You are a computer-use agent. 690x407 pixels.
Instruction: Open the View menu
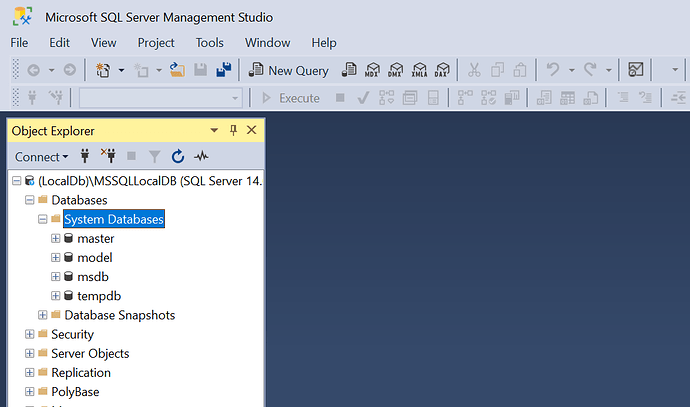(103, 43)
